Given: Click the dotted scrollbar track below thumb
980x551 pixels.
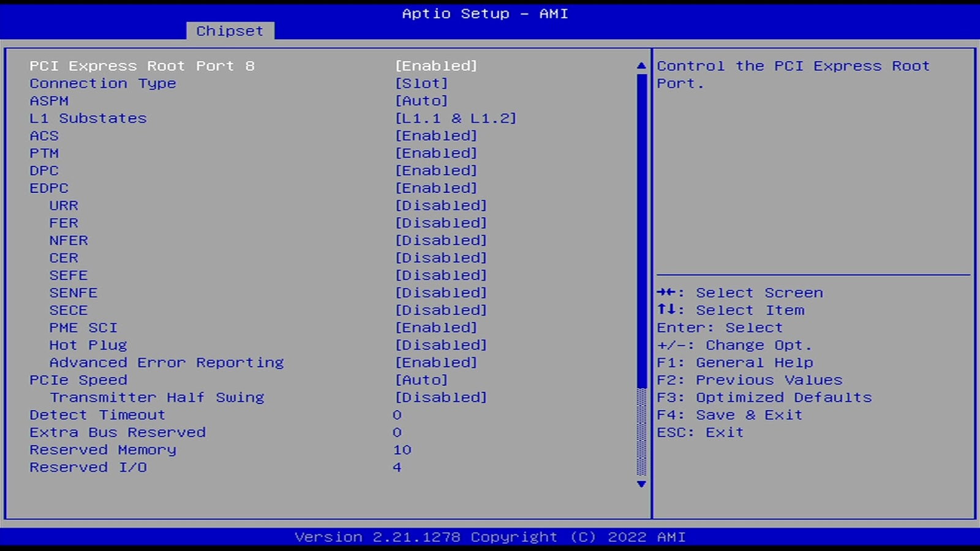Looking at the screenshot, I should (641, 432).
